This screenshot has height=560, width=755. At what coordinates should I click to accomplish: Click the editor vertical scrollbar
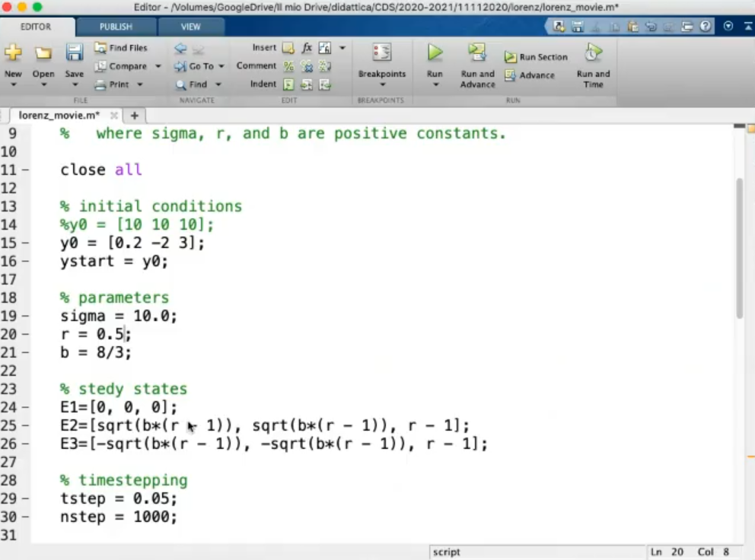click(739, 251)
